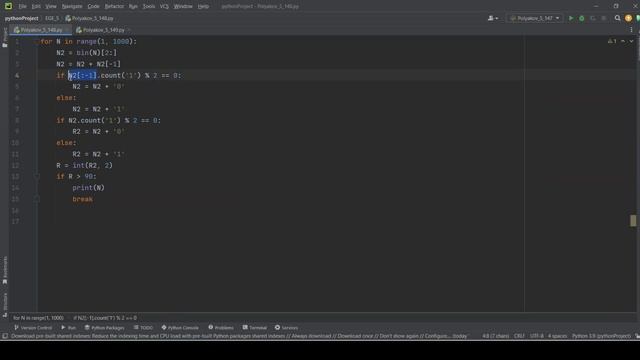The image size is (640, 360).
Task: Start debugging with the green bug icon
Action: click(x=582, y=18)
